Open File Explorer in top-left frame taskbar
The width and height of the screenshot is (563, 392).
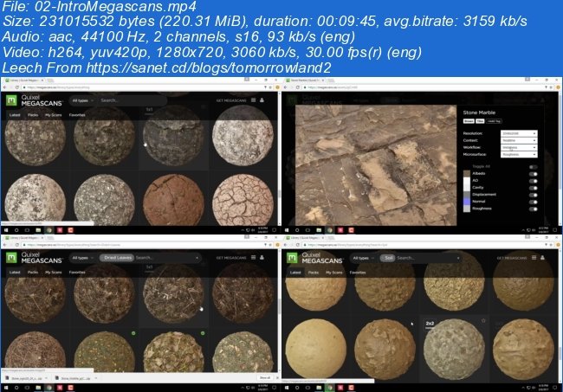point(38,230)
